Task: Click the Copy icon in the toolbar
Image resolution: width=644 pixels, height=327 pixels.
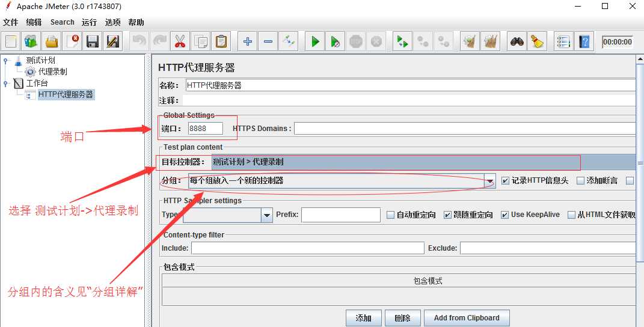Action: (x=200, y=41)
